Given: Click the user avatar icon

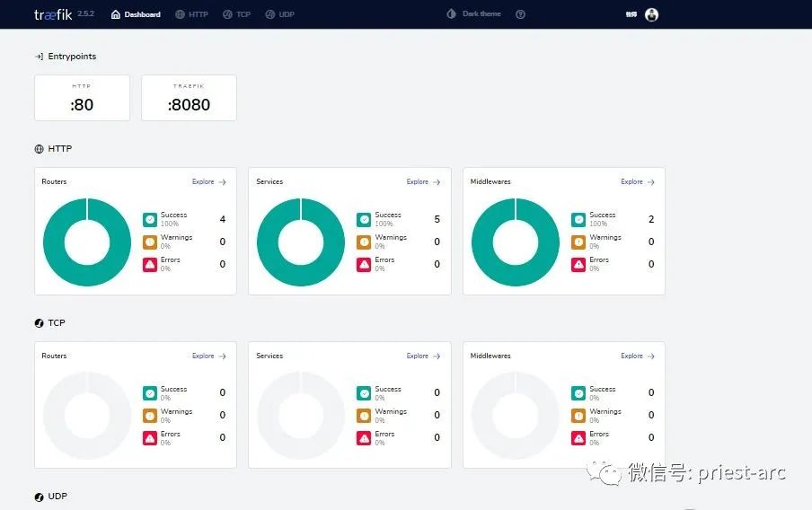Looking at the screenshot, I should [x=651, y=14].
